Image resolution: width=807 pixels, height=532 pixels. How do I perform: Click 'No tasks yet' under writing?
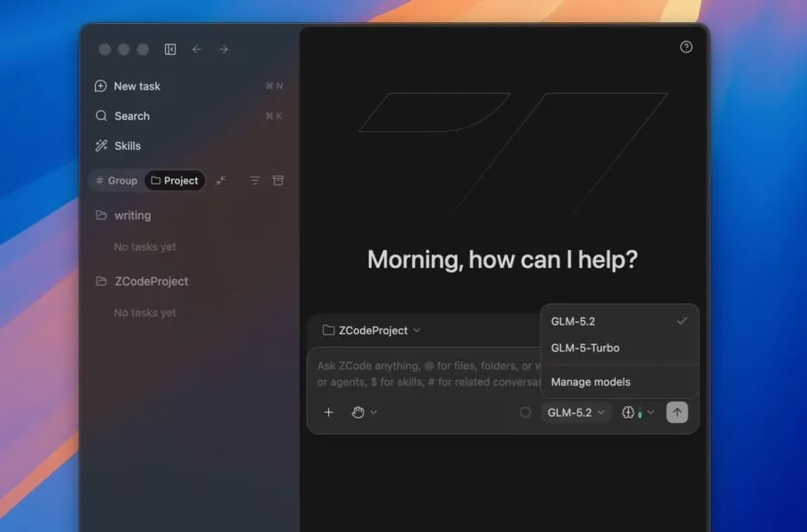(x=145, y=247)
